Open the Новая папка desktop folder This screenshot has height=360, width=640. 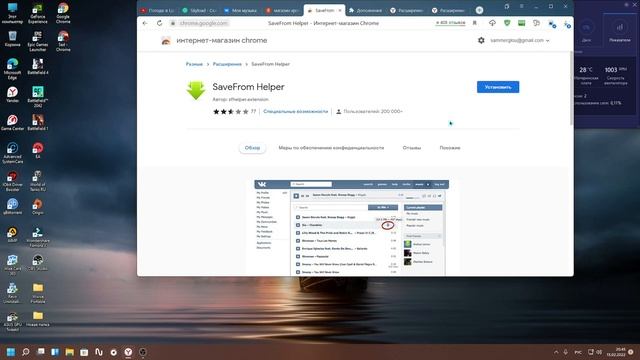pos(38,318)
